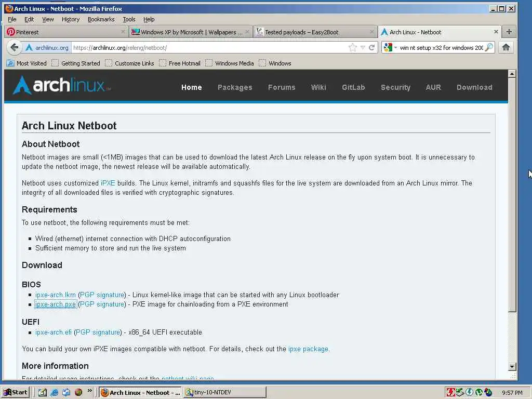532x399 pixels.
Task: Switch to tiny-10-NTDEV taskbar window
Action: 224,393
